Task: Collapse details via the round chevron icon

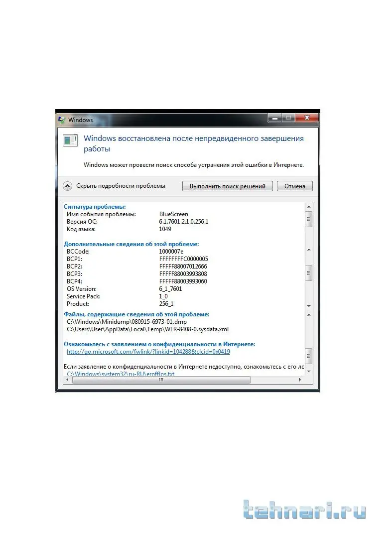Action: coord(68,186)
